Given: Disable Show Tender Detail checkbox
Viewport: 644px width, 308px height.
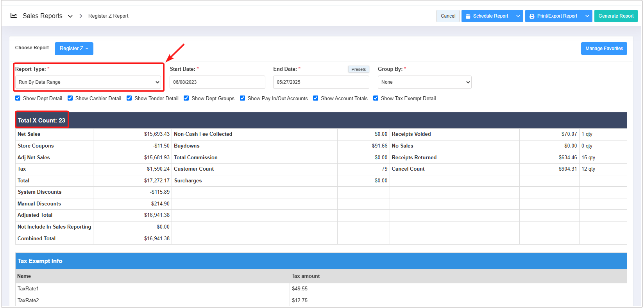Looking at the screenshot, I should pyautogui.click(x=129, y=98).
